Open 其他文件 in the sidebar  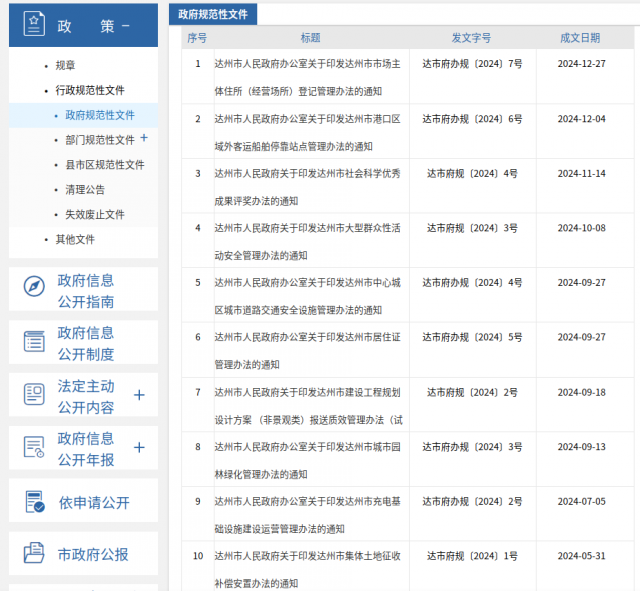75,239
